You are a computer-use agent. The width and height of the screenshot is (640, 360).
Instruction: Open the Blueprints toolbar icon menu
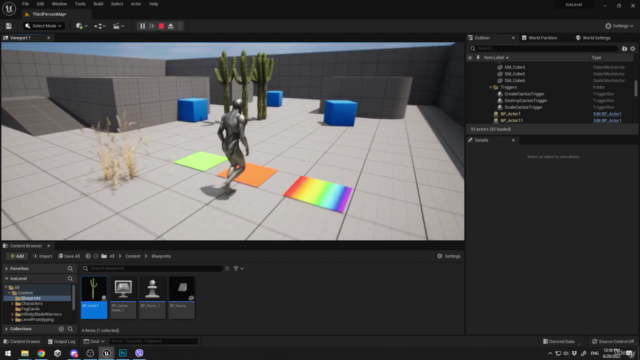pos(100,26)
